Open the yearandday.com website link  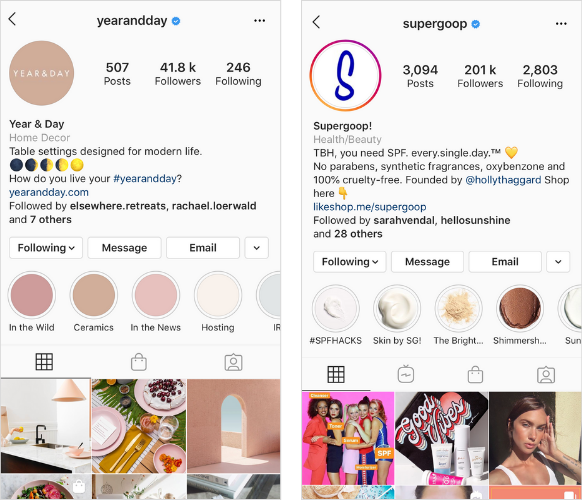point(49,192)
